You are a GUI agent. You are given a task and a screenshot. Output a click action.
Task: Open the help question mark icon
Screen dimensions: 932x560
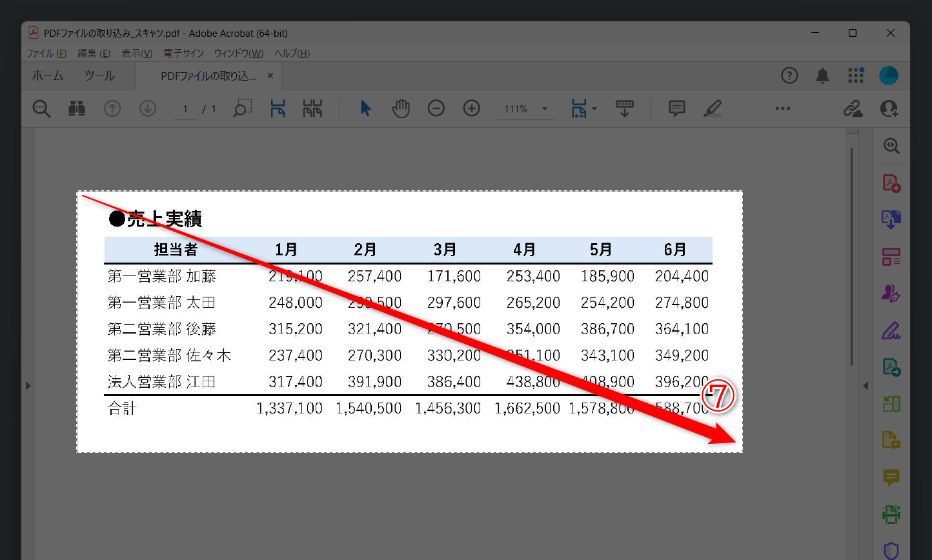[x=789, y=75]
